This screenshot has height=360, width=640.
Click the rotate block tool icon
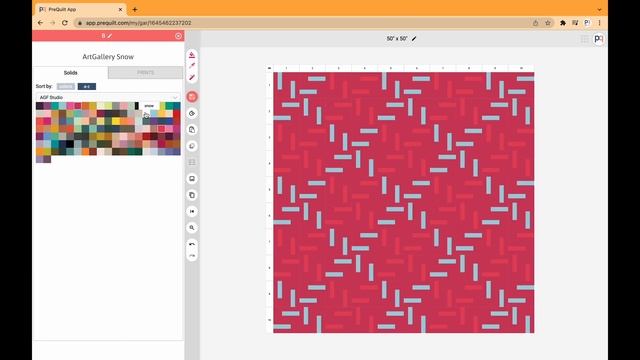(192, 113)
